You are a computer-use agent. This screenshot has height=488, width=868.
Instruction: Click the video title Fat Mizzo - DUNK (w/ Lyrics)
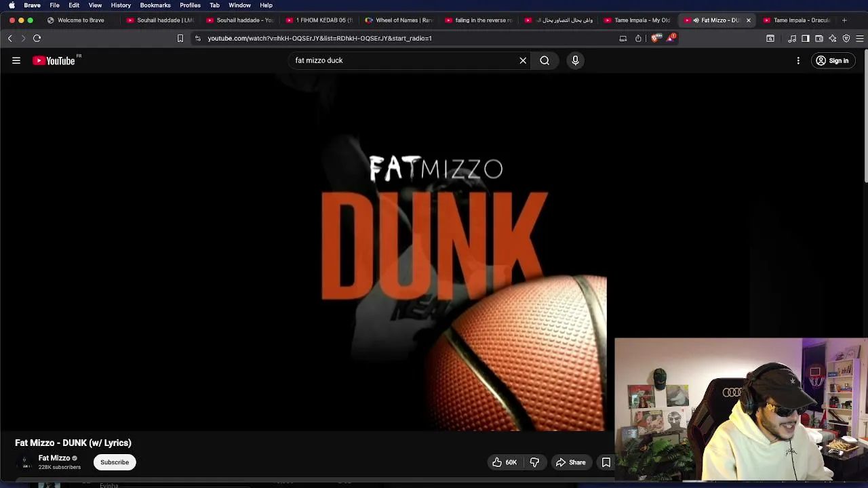(x=73, y=443)
